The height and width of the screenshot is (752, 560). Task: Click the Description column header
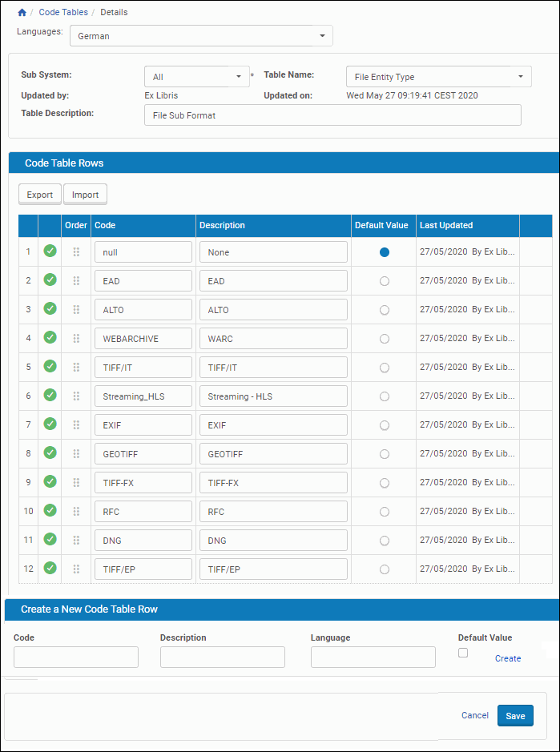222,226
